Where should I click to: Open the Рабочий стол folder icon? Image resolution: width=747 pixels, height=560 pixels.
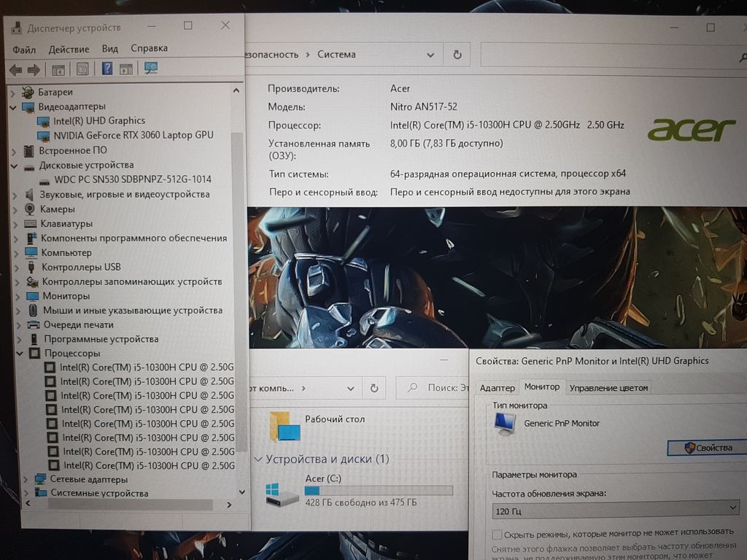[x=285, y=427]
